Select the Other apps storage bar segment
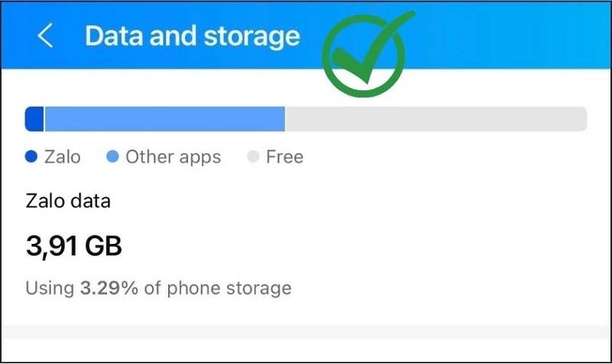The height and width of the screenshot is (364, 612). (x=164, y=119)
